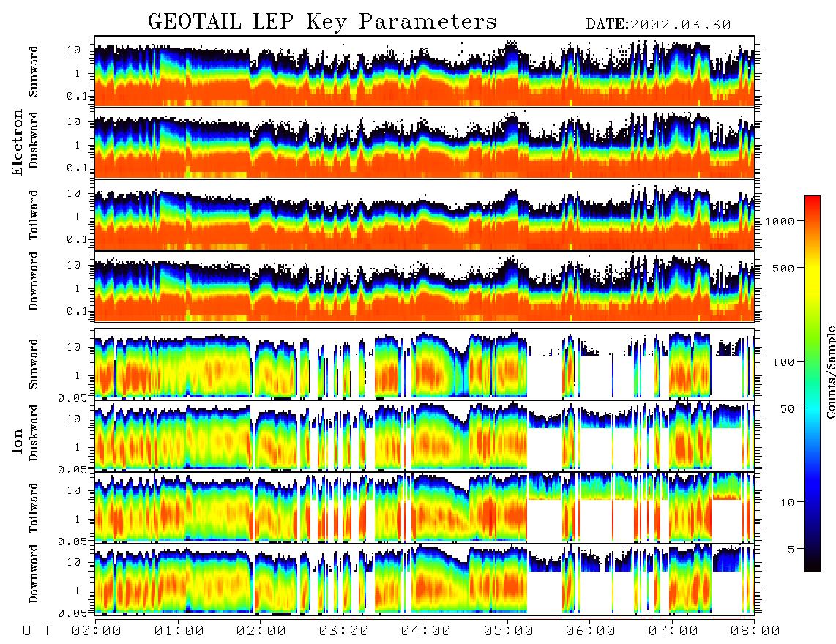Image resolution: width=836 pixels, height=644 pixels.
Task: Click the Electron Sunward spectrogram panel
Action: click(x=425, y=71)
